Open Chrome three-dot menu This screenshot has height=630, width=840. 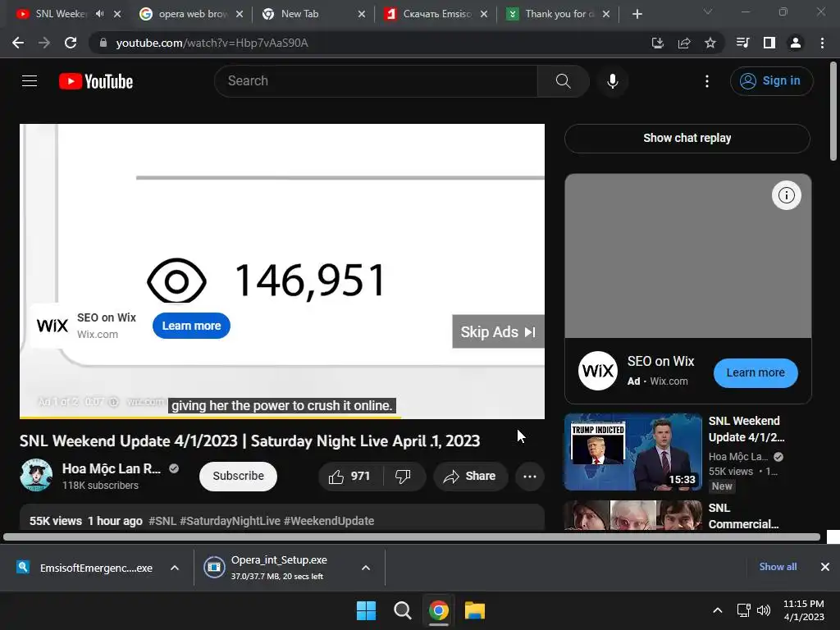pyautogui.click(x=822, y=43)
